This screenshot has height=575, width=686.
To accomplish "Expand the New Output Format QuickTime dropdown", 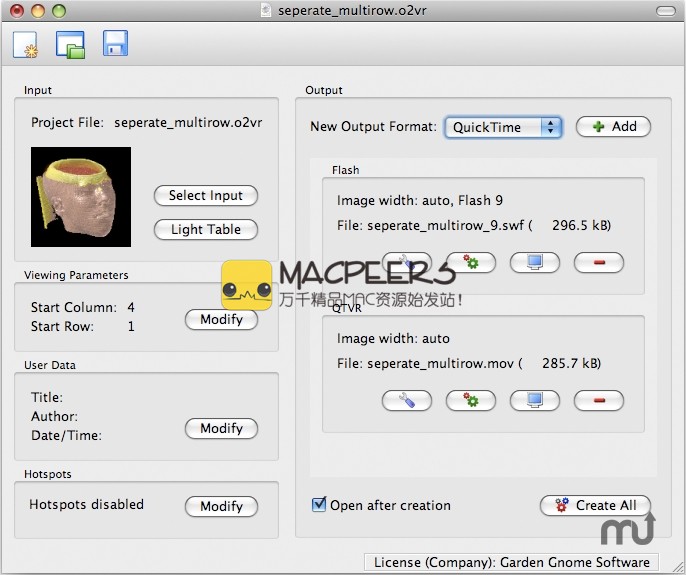I will 503,127.
